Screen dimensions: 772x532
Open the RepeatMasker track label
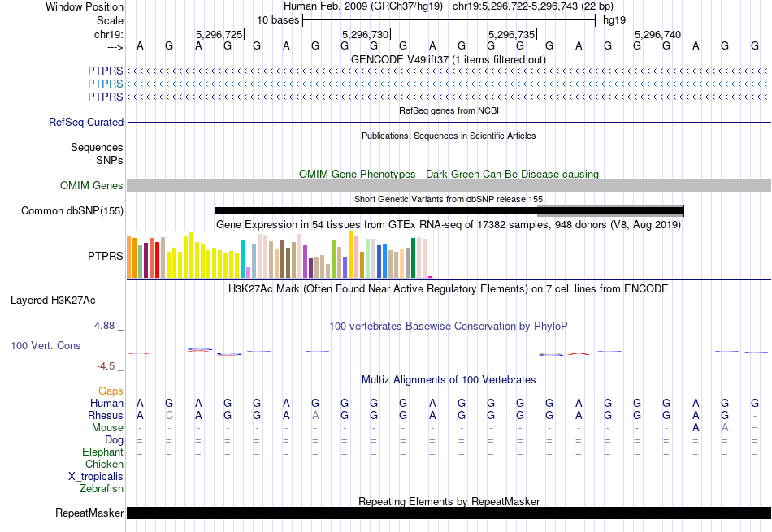(x=89, y=513)
